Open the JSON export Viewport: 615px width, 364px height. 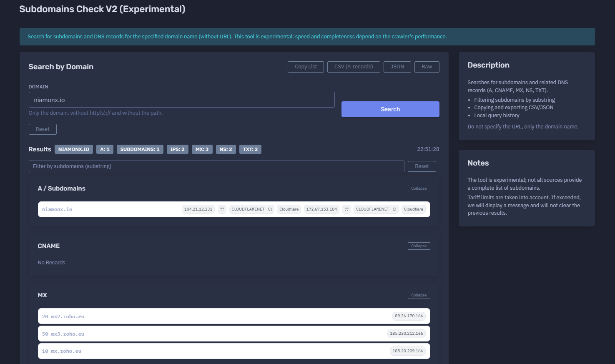[x=397, y=67]
